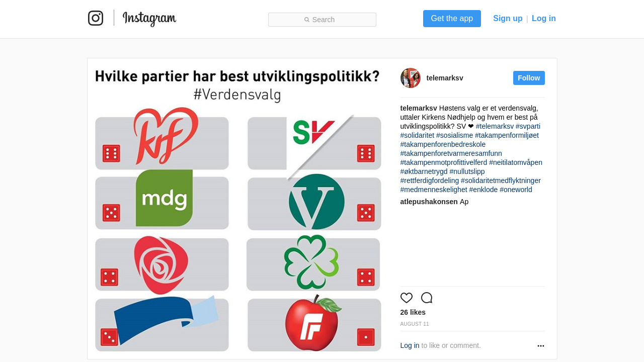Open the #nullutslipp hashtag
644x362 pixels.
coord(467,171)
